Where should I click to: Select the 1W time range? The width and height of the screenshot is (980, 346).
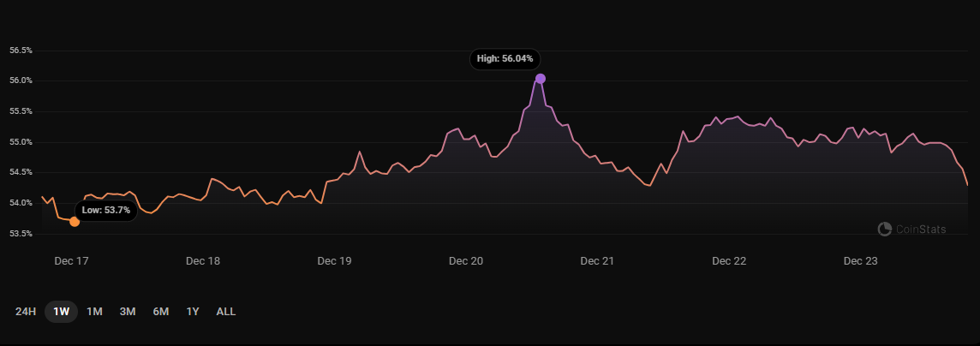(x=62, y=311)
